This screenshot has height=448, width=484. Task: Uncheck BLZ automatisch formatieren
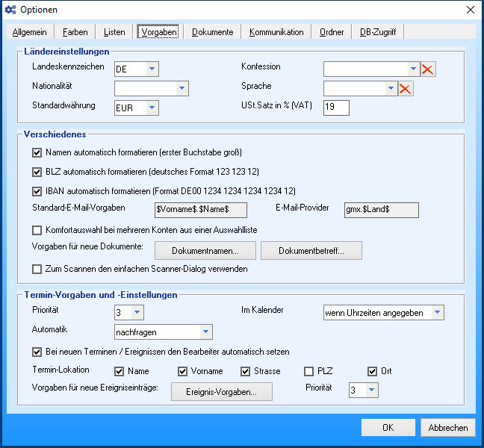[37, 172]
